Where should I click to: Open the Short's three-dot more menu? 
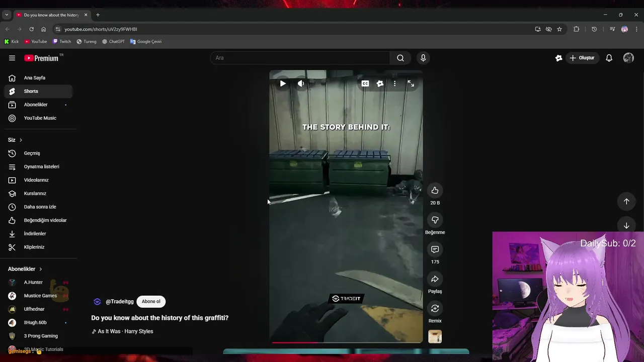click(x=394, y=83)
